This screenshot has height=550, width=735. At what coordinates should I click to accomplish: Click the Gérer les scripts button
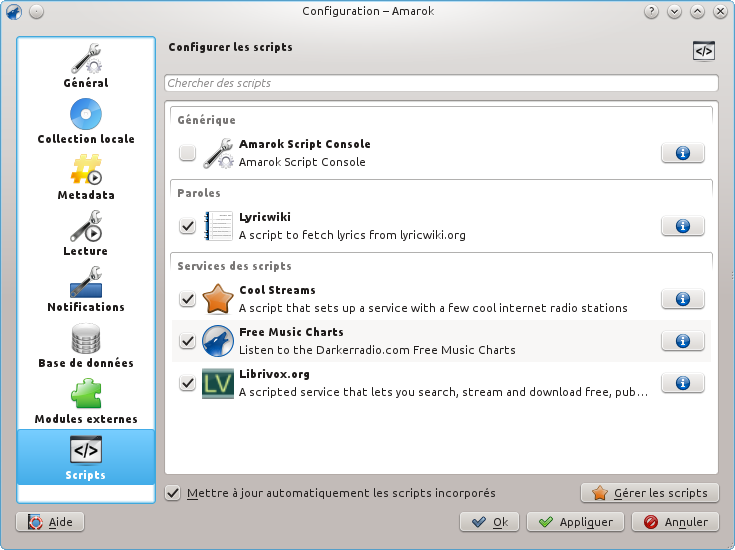pos(649,493)
